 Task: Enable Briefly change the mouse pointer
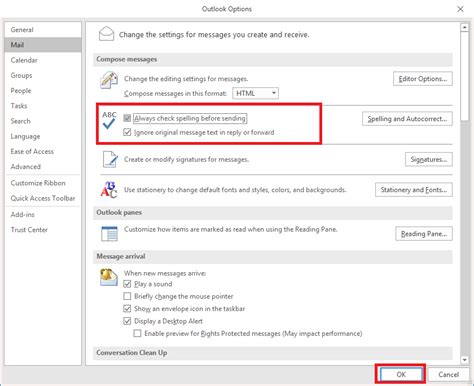click(x=127, y=296)
